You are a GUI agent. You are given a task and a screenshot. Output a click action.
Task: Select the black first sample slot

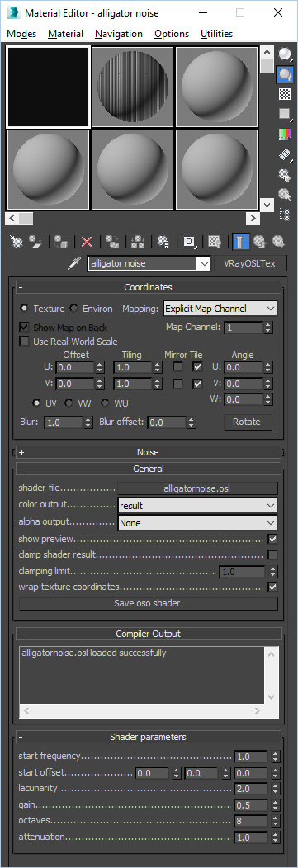click(x=48, y=87)
